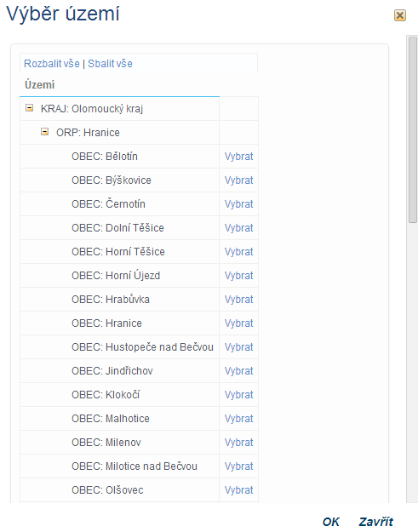Select Vybrat for OBEC: Bělotín

point(239,157)
